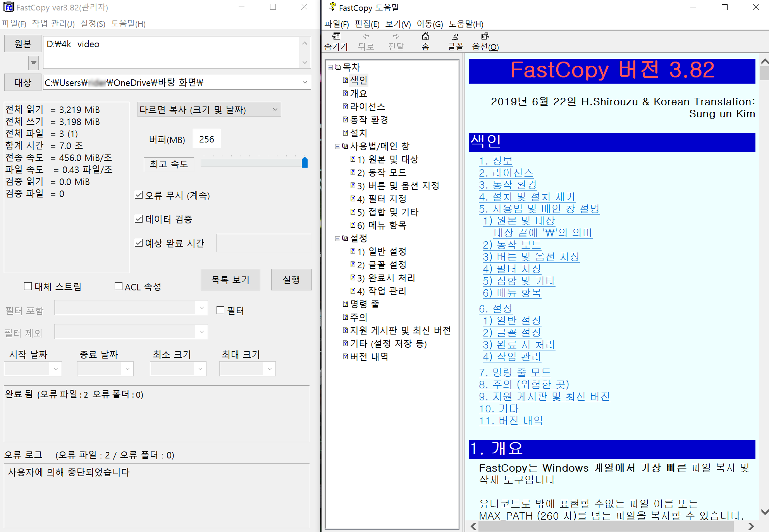Click the speed slider handle
The height and width of the screenshot is (532, 769).
305,162
